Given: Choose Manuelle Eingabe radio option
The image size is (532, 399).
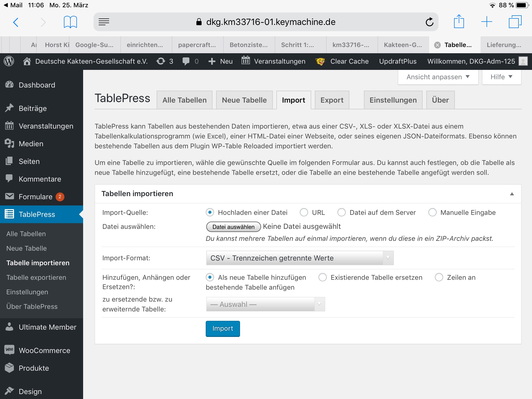Looking at the screenshot, I should coord(432,212).
